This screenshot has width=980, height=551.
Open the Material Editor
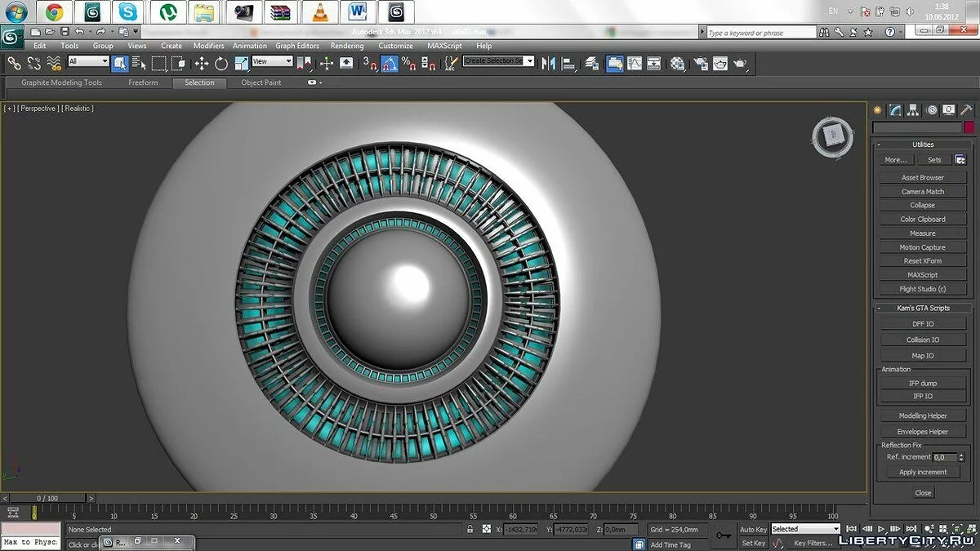pyautogui.click(x=677, y=63)
